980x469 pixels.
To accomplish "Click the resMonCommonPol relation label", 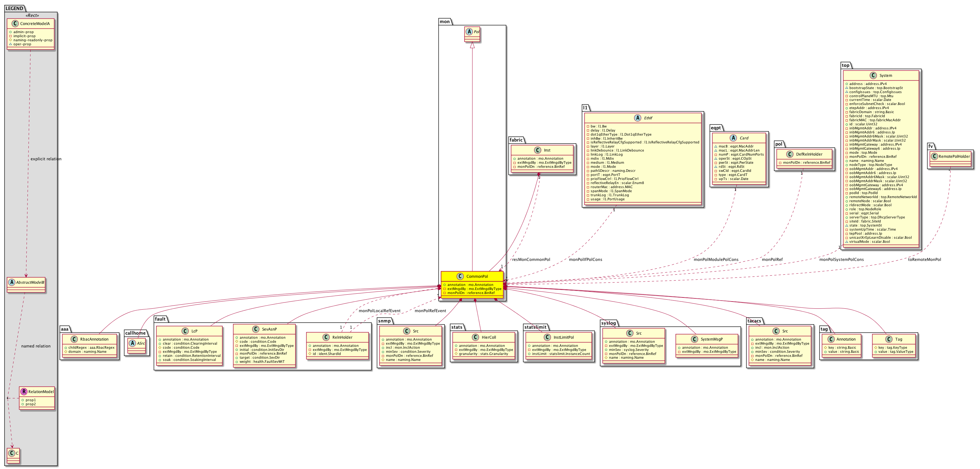I will (531, 259).
